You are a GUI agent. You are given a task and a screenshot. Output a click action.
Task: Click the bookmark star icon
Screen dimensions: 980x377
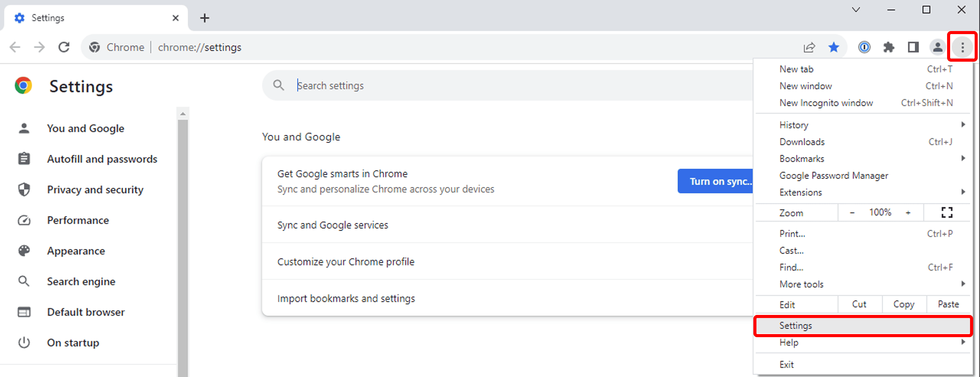[833, 48]
